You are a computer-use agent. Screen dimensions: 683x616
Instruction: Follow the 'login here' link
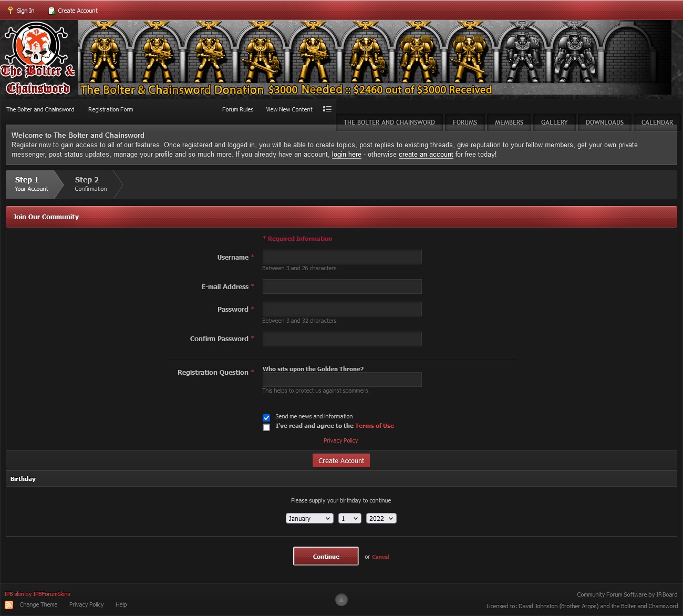click(x=347, y=155)
